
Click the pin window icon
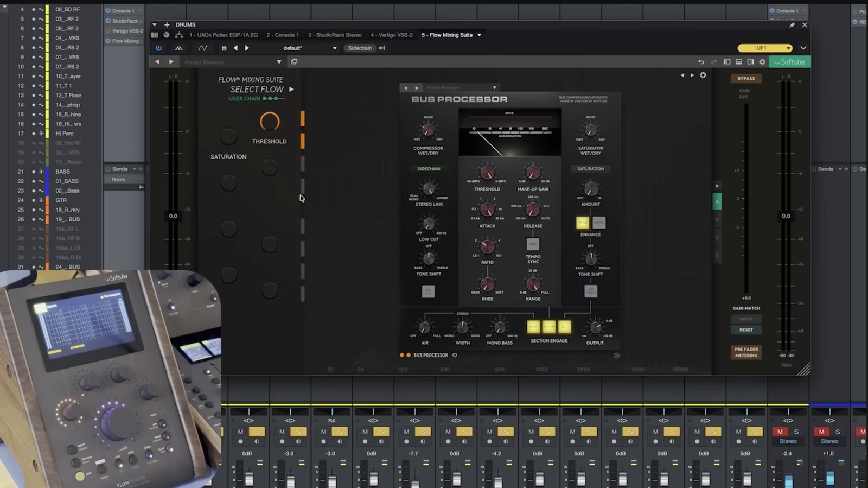pos(792,25)
